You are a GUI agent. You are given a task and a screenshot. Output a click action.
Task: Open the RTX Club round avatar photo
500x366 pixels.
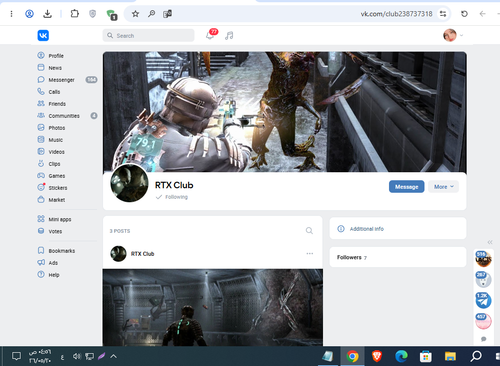tap(129, 183)
